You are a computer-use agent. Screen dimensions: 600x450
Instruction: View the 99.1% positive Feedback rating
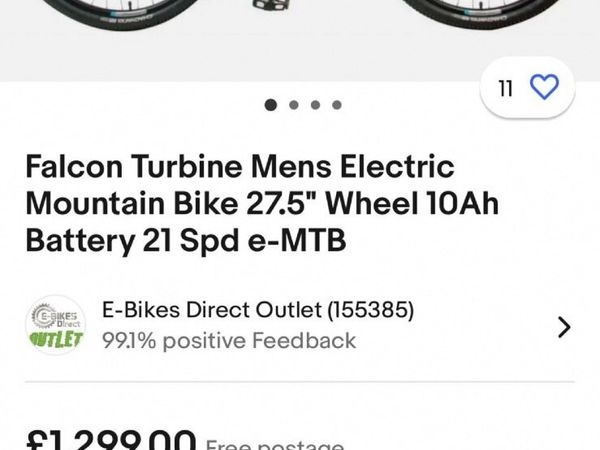229,341
